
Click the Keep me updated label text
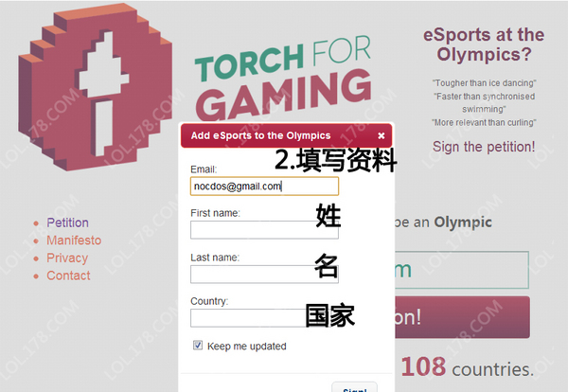(x=247, y=347)
